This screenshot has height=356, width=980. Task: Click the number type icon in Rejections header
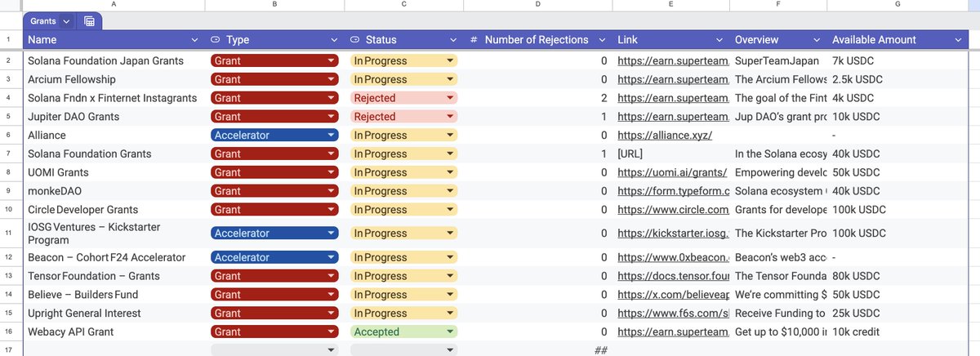point(474,40)
